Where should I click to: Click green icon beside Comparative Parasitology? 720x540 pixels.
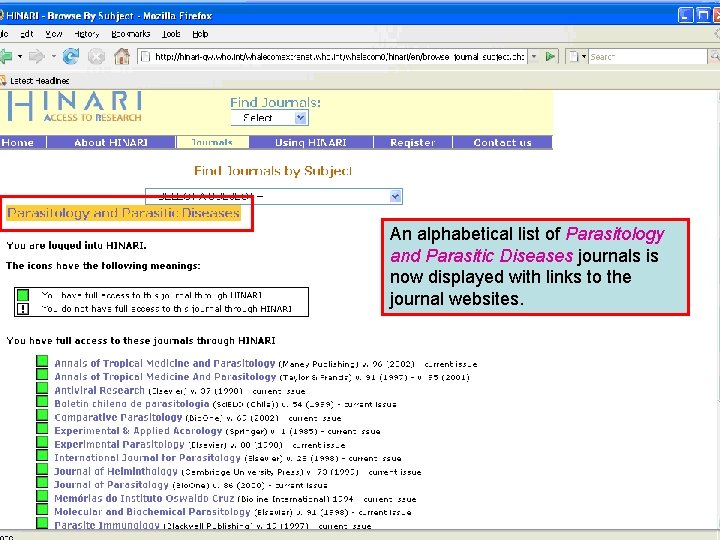[42, 416]
